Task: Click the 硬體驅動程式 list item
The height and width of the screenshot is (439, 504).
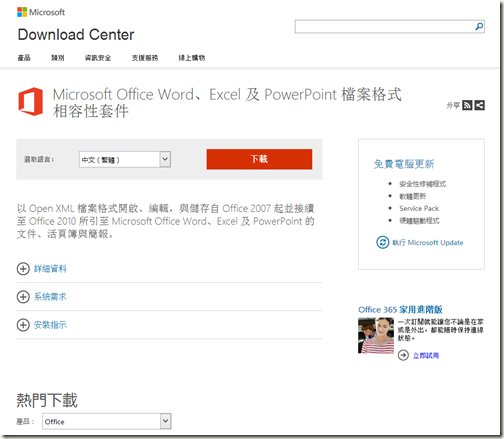Action: coord(419,221)
